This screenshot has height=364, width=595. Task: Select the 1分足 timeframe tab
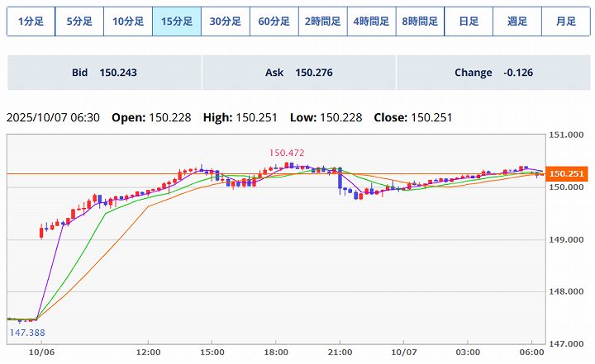coord(31,21)
